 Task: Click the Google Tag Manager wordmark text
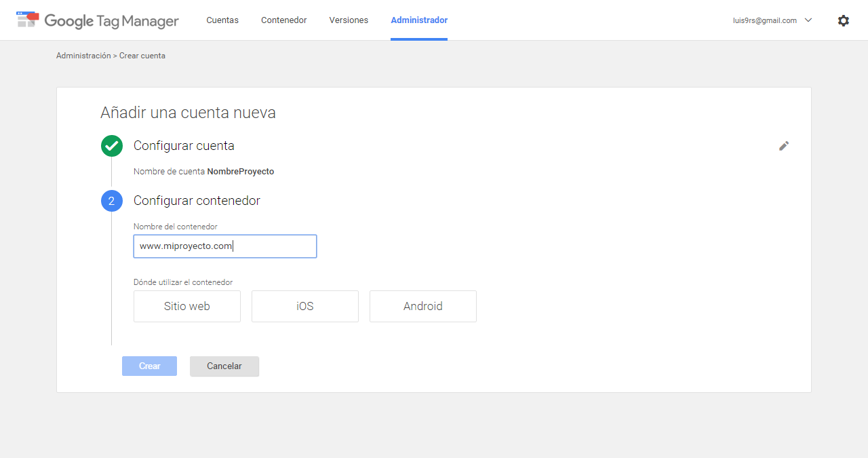pos(112,21)
